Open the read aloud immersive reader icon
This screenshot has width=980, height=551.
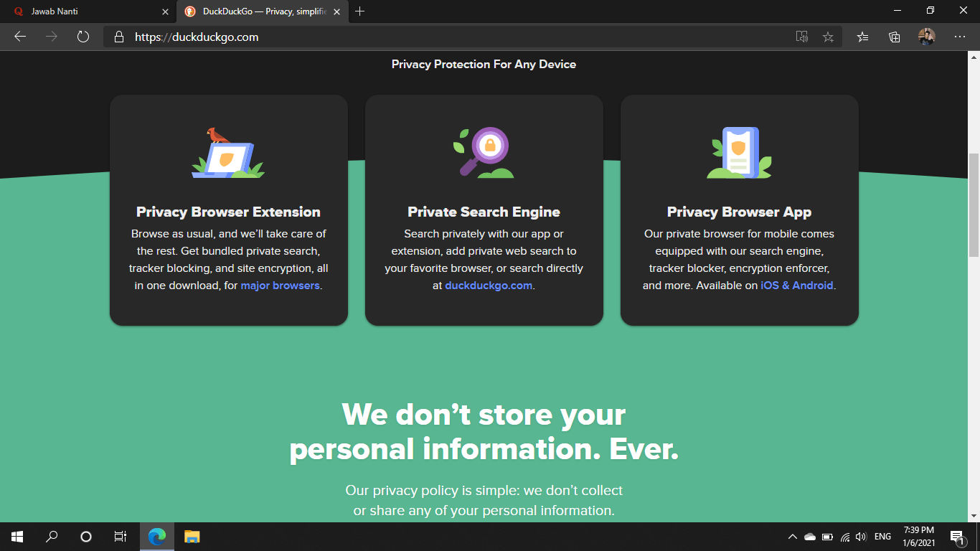[802, 37]
